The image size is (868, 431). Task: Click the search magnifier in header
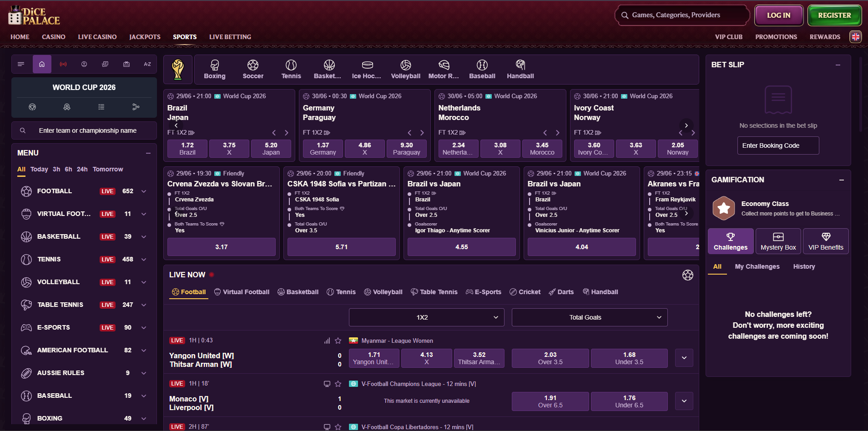[625, 15]
